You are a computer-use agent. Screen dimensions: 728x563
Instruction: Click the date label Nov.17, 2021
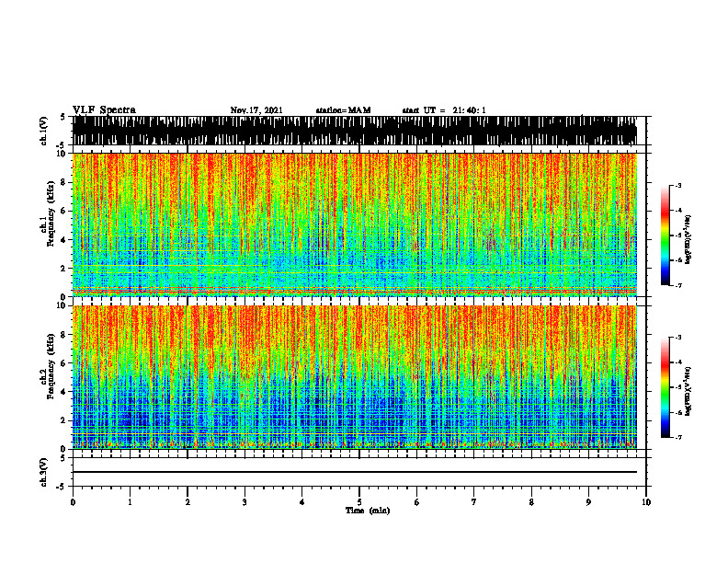[x=256, y=110]
